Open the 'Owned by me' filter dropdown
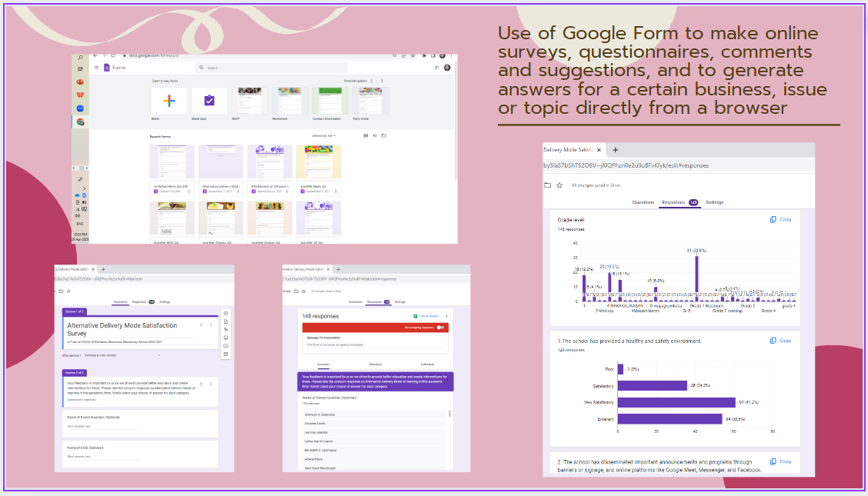Image resolution: width=868 pixels, height=496 pixels. 324,135
